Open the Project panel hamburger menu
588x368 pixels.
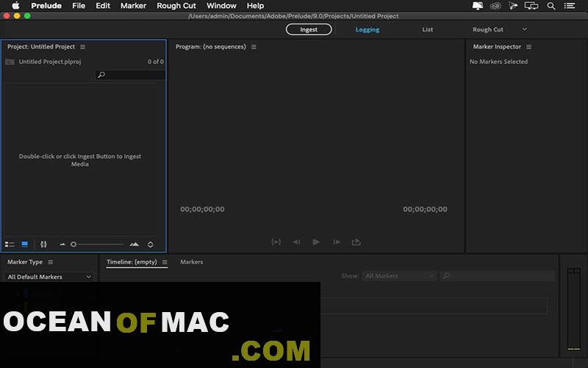(x=82, y=47)
